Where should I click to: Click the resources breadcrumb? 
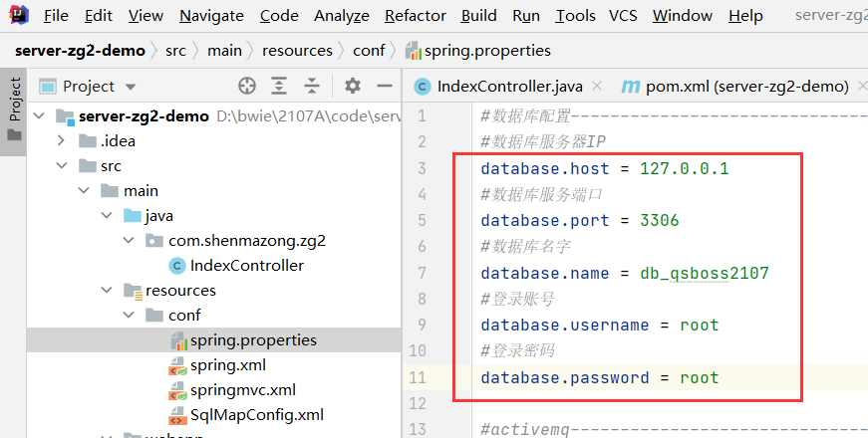[297, 51]
